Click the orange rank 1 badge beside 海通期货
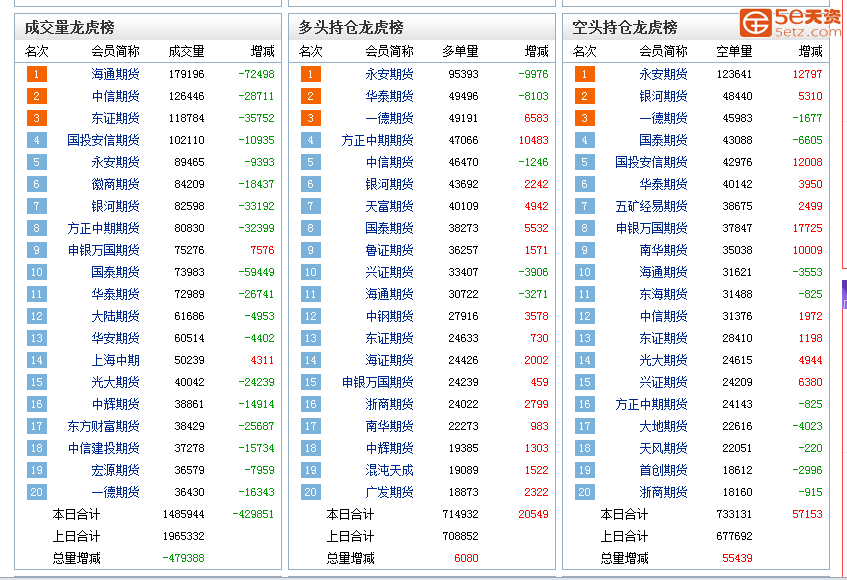The width and height of the screenshot is (847, 580). (x=37, y=74)
